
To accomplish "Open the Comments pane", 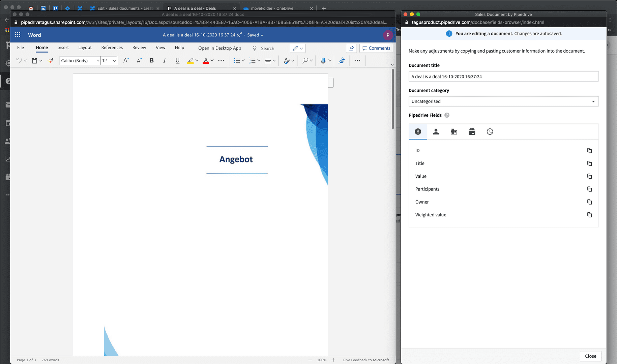I will click(x=376, y=48).
